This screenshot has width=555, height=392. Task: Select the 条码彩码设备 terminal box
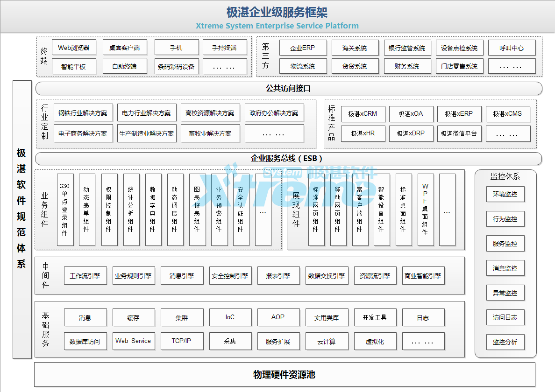pyautogui.click(x=176, y=66)
